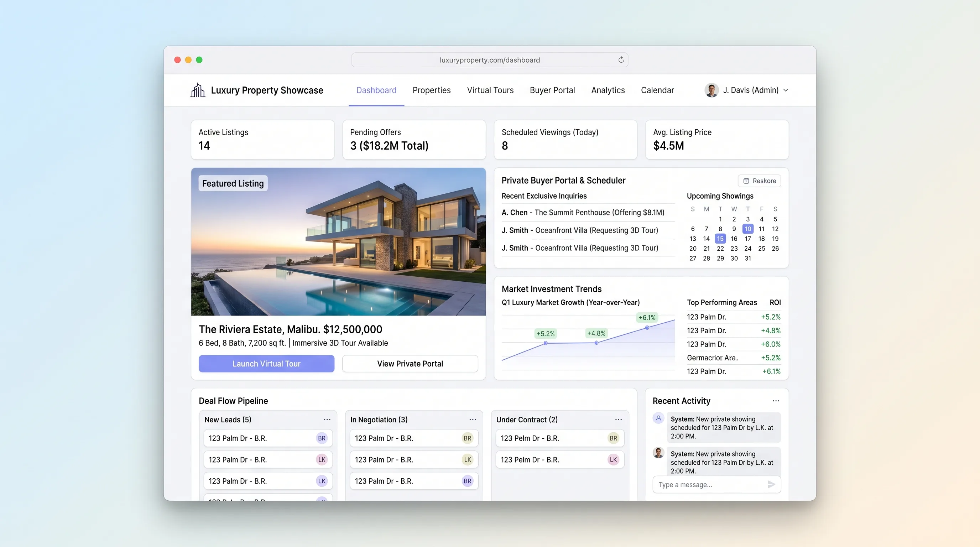The width and height of the screenshot is (980, 547).
Task: Click the send message arrow icon
Action: (771, 484)
